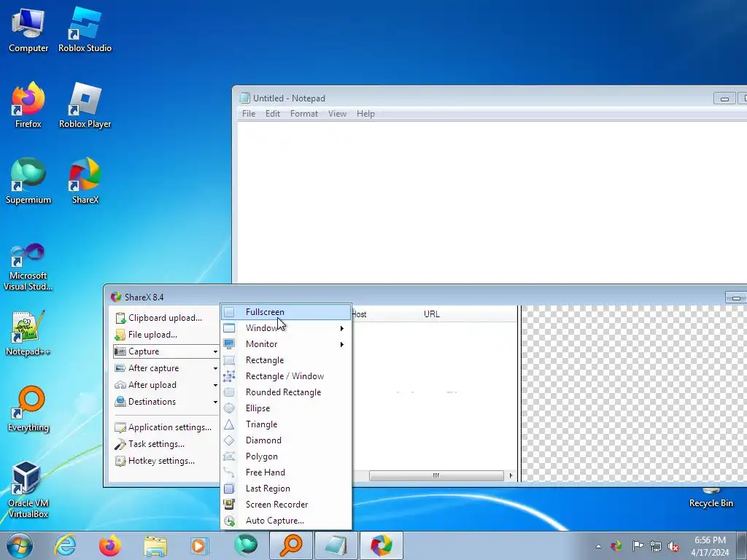The width and height of the screenshot is (747, 560).
Task: Expand the After capture dropdown
Action: coord(166,368)
